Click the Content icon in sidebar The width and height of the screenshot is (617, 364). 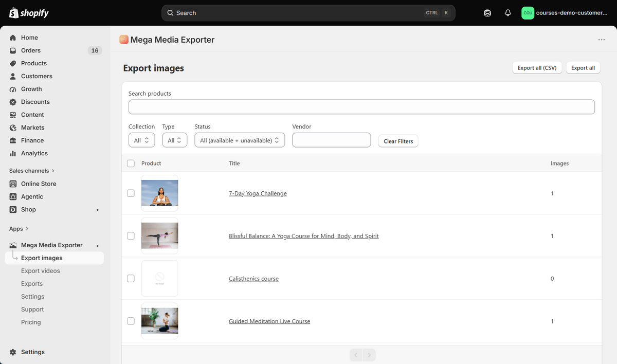point(13,115)
